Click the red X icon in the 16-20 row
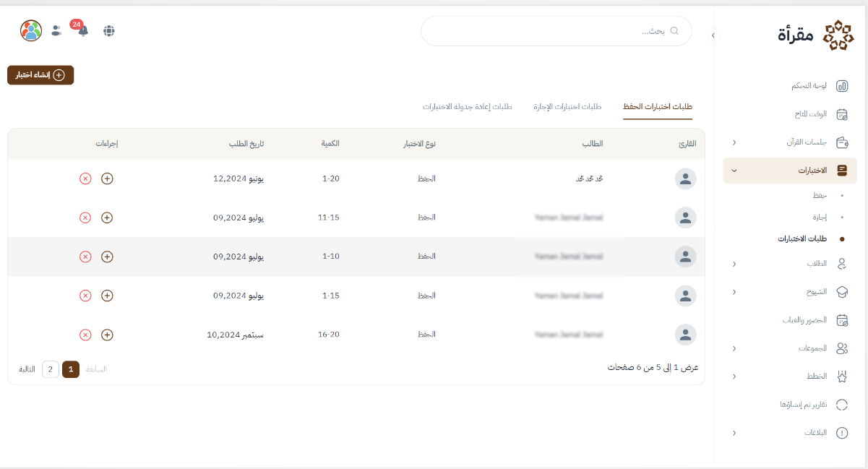The height and width of the screenshot is (469, 868). [85, 335]
